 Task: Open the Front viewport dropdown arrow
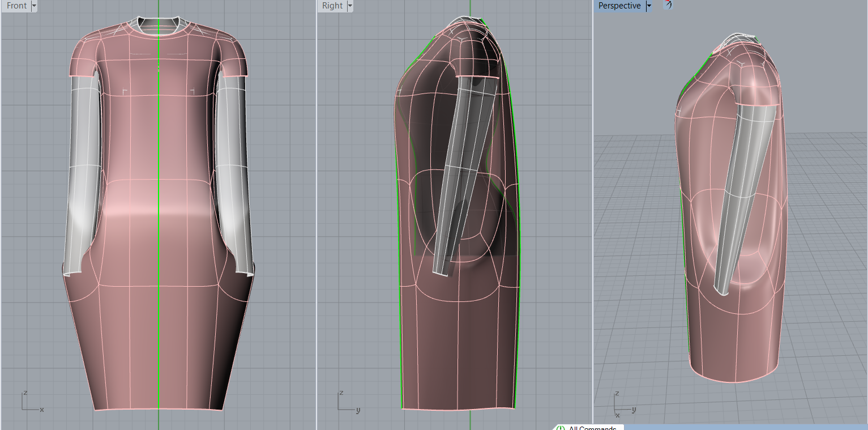pos(34,6)
